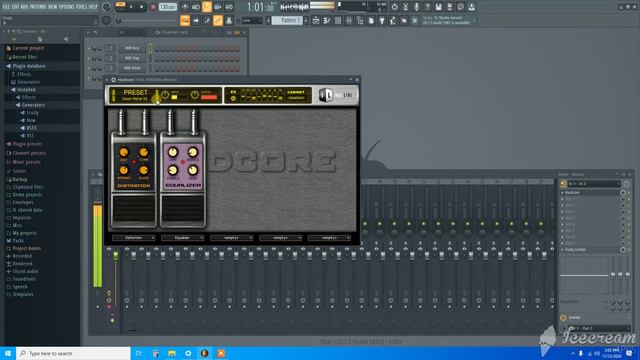640x360 pixels.
Task: Open the Equalizer slot dropdown
Action: coord(182,238)
